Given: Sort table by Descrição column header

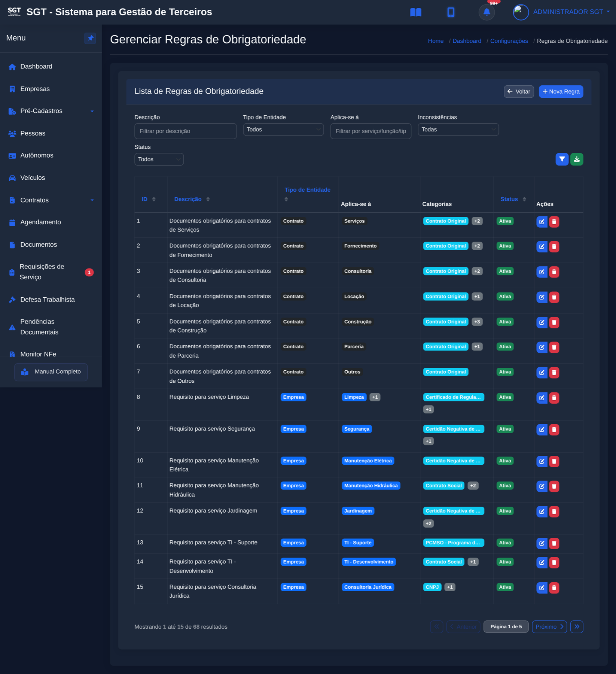Looking at the screenshot, I should click(x=192, y=199).
